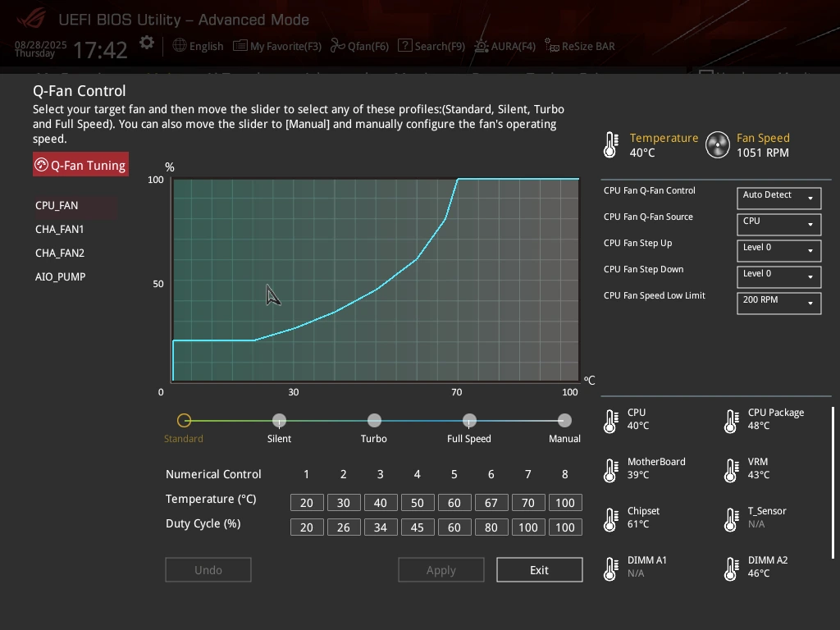Click the Apply button

[441, 570]
